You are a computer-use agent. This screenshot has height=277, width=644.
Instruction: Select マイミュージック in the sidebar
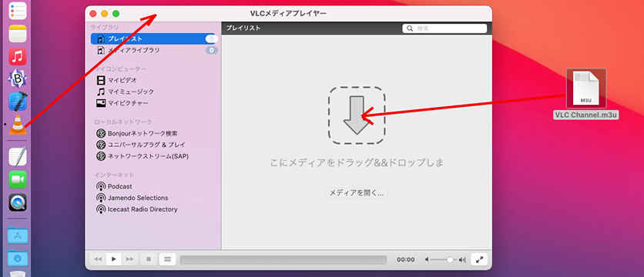coord(126,92)
